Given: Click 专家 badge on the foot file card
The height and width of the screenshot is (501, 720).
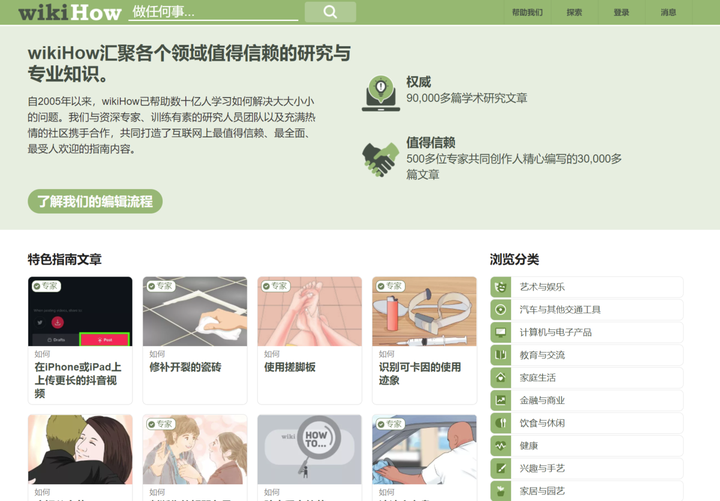Looking at the screenshot, I should 276,286.
